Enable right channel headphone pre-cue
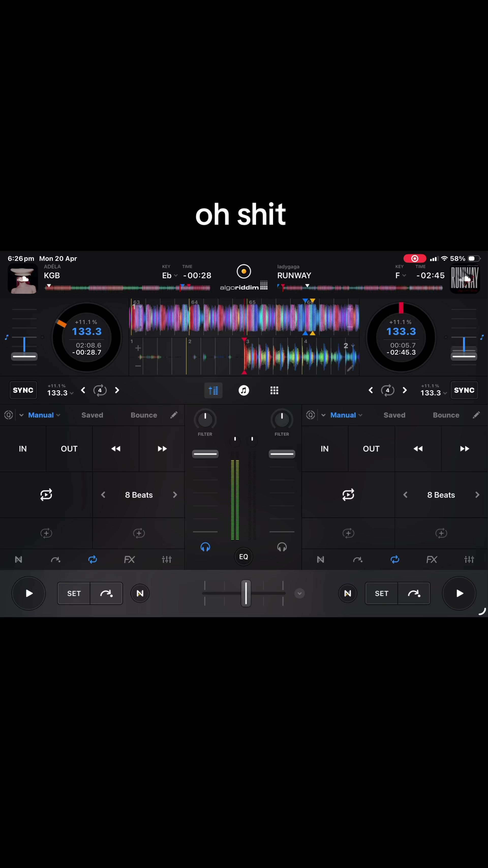This screenshot has height=868, width=488. pyautogui.click(x=282, y=547)
